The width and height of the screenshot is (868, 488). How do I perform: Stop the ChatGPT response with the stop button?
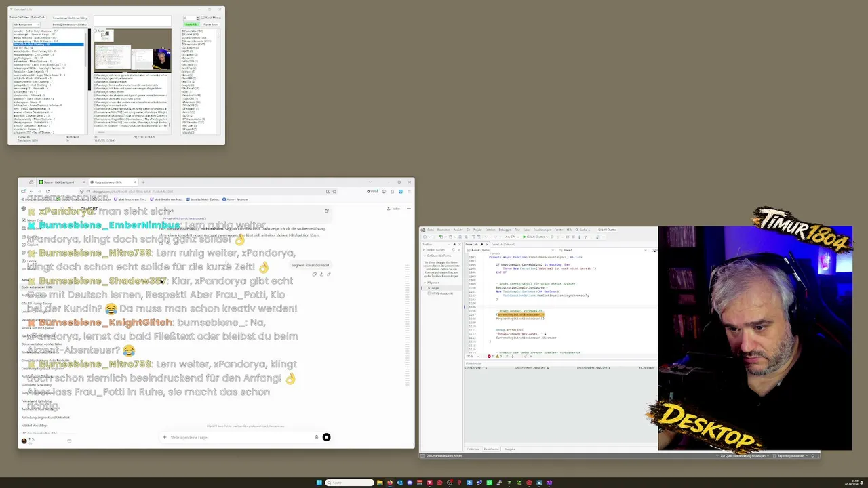click(326, 437)
